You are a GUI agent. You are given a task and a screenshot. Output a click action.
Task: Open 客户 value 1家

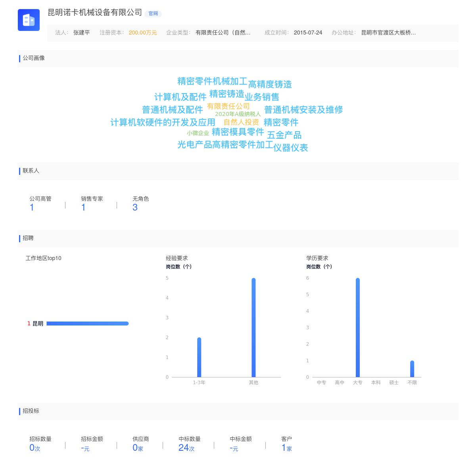pyautogui.click(x=287, y=448)
